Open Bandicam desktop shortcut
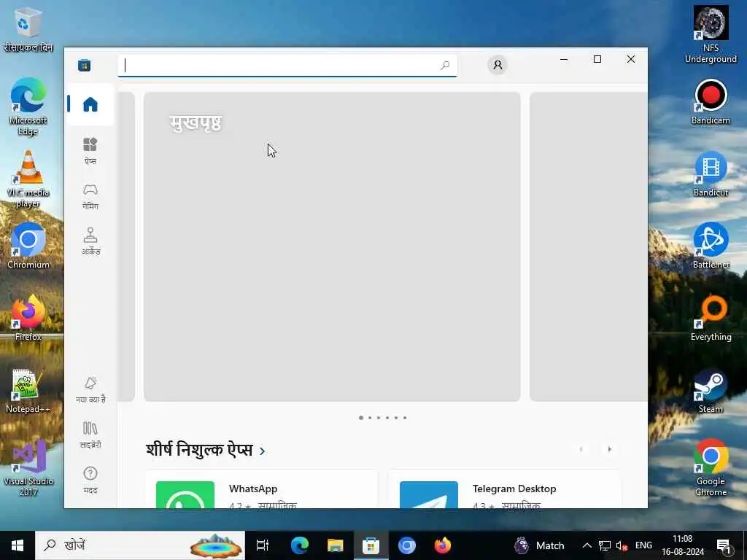 click(711, 102)
